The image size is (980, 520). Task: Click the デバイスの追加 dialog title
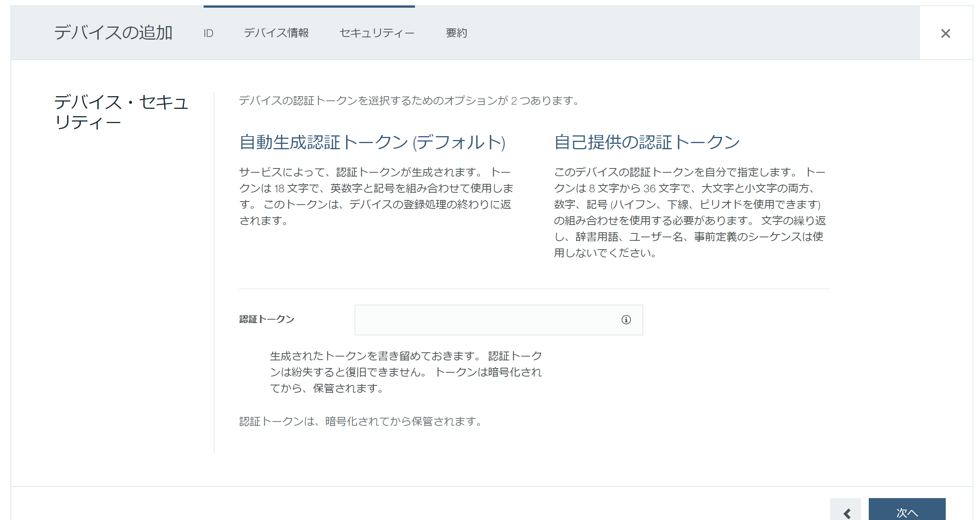coord(113,33)
